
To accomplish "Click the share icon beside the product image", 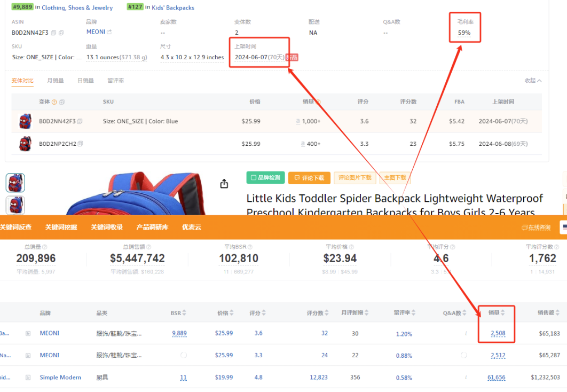I will pyautogui.click(x=224, y=184).
